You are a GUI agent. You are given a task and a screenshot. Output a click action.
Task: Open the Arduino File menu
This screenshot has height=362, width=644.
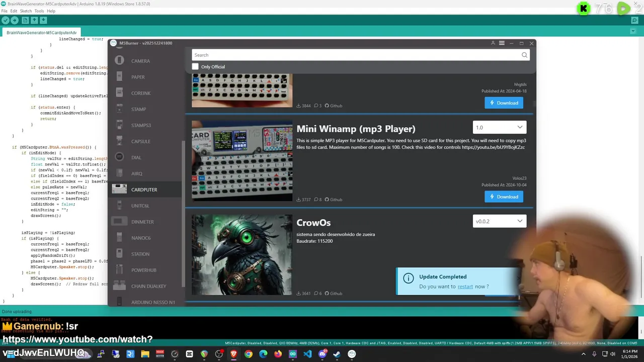point(5,11)
